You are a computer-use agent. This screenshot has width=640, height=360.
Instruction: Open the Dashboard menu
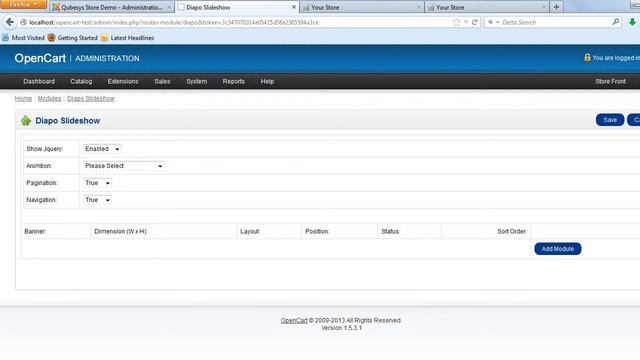coord(39,81)
